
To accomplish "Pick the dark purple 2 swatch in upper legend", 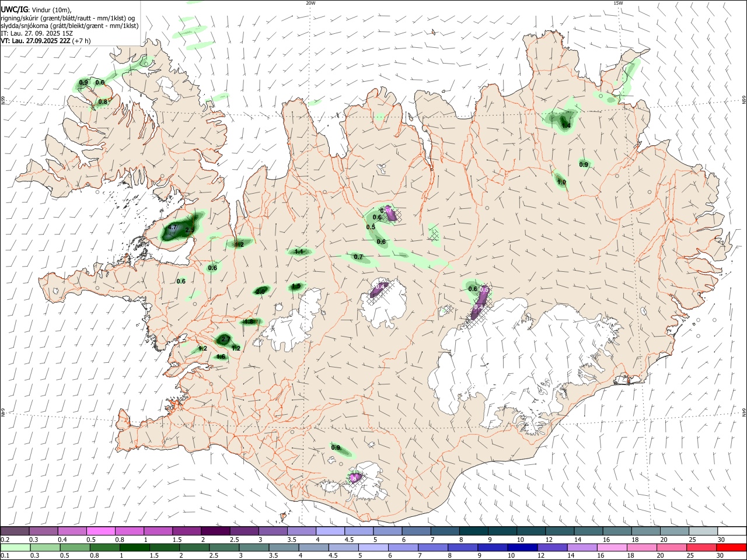I will point(215,531).
